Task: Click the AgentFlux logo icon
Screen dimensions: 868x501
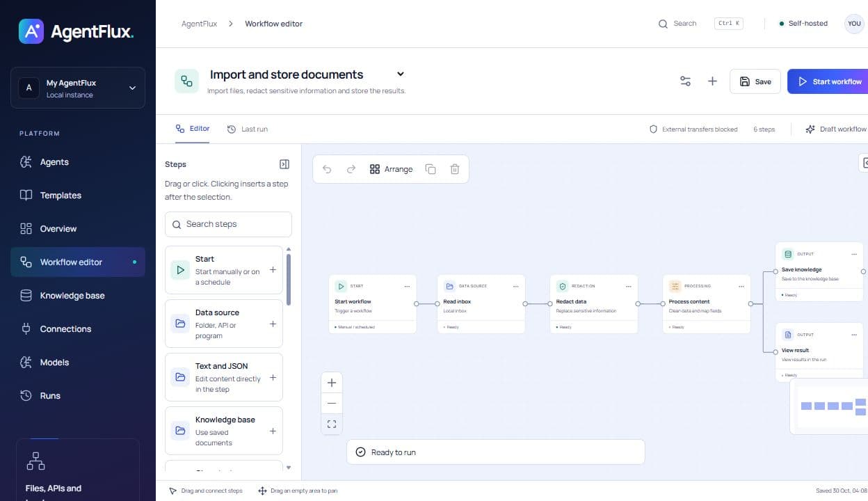Action: (31, 31)
